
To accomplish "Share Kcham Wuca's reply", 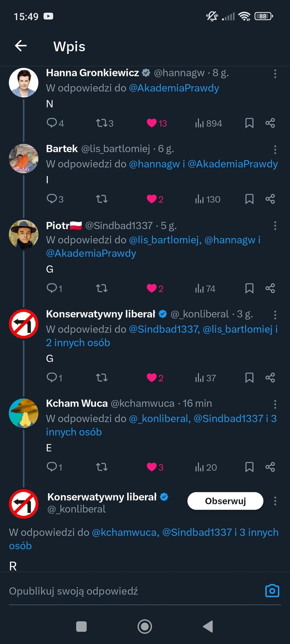I will click(270, 467).
